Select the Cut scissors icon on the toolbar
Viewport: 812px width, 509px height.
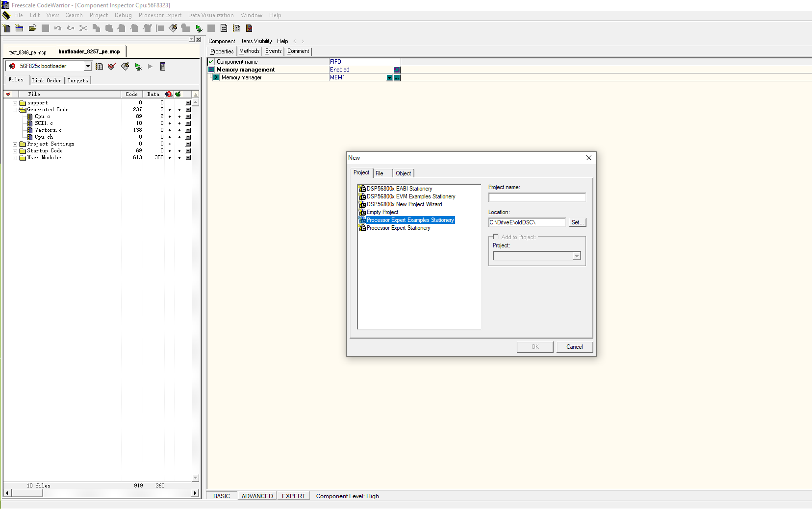pyautogui.click(x=83, y=28)
